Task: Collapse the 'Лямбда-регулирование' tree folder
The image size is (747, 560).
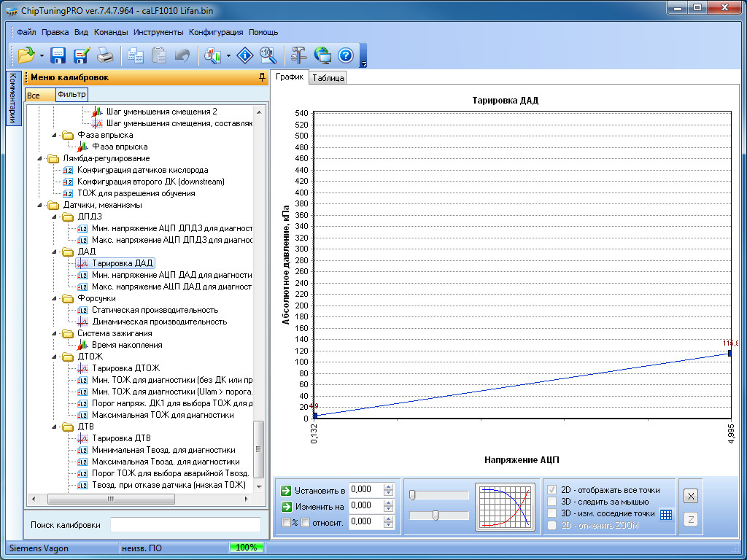Action: 41,158
